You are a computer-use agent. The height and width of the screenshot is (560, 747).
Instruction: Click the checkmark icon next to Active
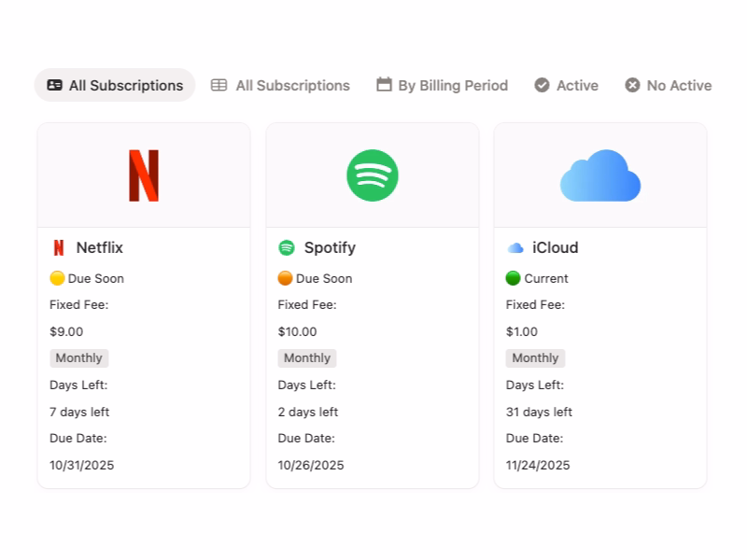point(542,84)
